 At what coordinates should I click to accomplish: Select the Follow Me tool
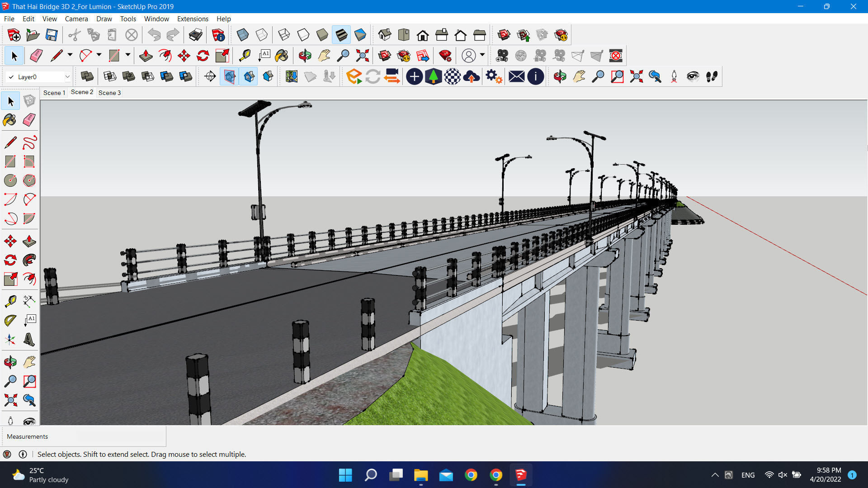[x=29, y=260]
